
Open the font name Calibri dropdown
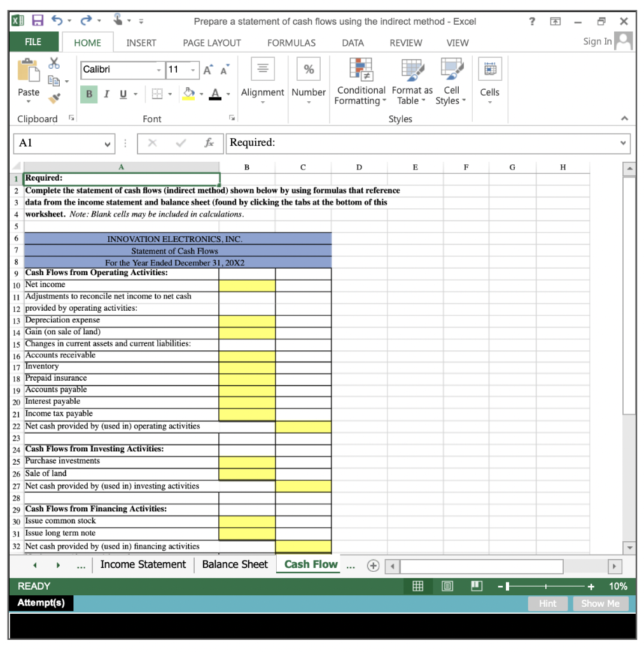(158, 70)
